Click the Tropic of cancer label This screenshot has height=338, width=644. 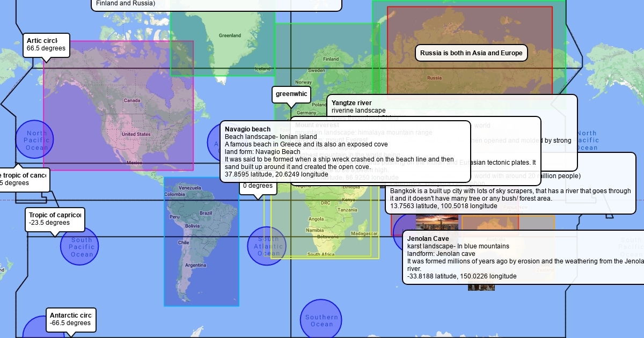pos(24,179)
